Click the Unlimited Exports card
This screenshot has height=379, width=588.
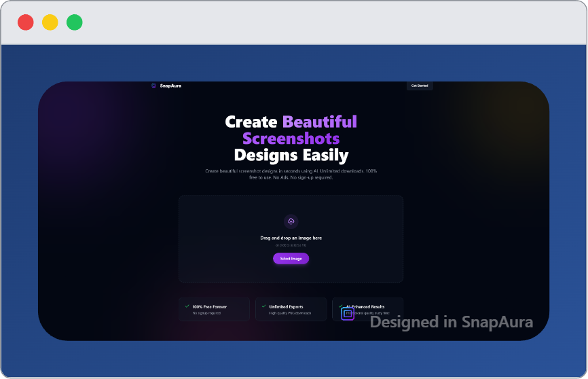tap(291, 309)
